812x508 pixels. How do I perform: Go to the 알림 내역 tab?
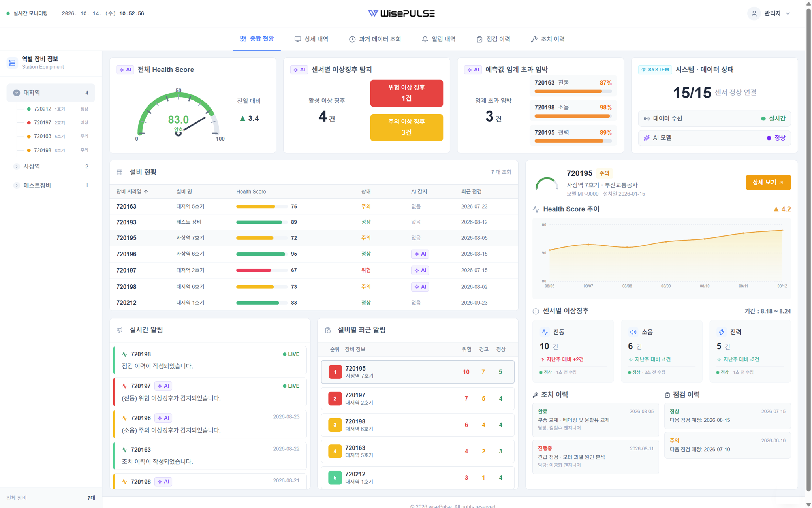tap(438, 39)
